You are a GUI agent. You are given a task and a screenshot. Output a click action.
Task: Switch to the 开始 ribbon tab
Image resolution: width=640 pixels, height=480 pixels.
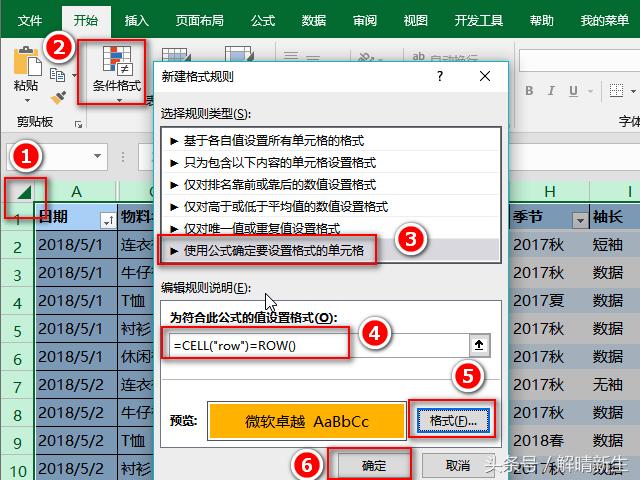(86, 20)
